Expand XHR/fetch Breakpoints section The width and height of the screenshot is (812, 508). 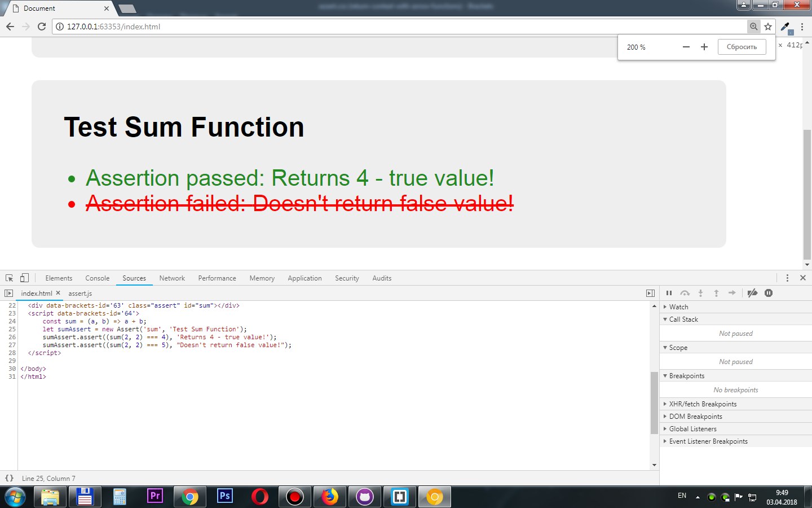[x=736, y=404]
